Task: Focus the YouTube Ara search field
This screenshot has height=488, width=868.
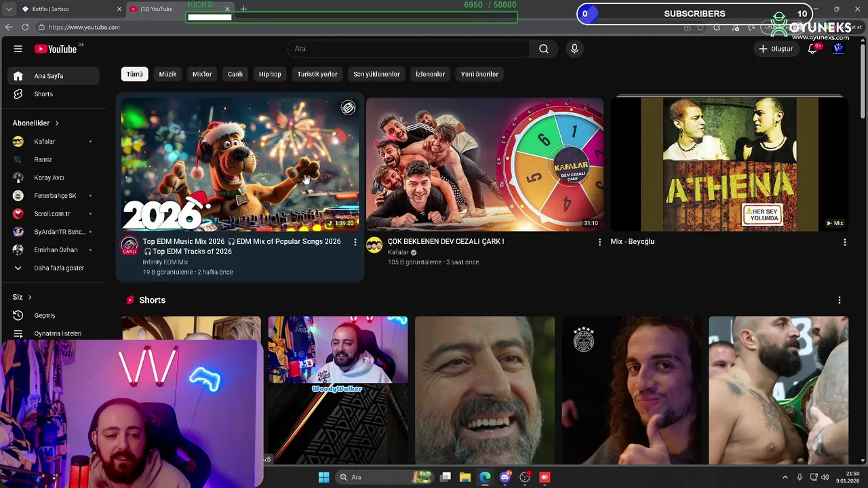Action: pos(409,49)
